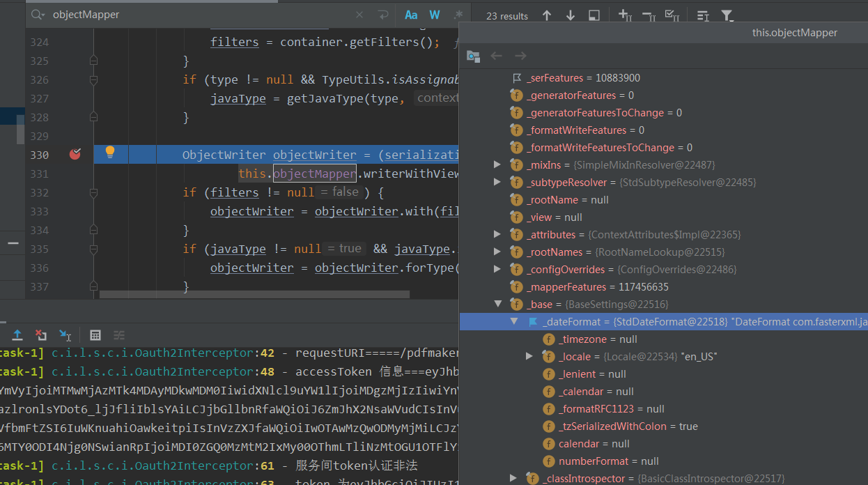Collapse the _base node

(x=497, y=304)
